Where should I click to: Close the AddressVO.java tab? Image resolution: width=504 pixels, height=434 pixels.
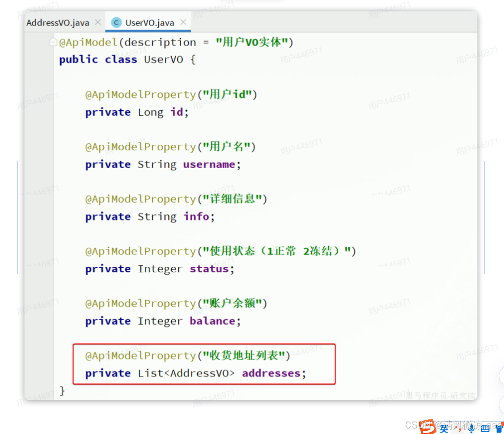tap(98, 22)
